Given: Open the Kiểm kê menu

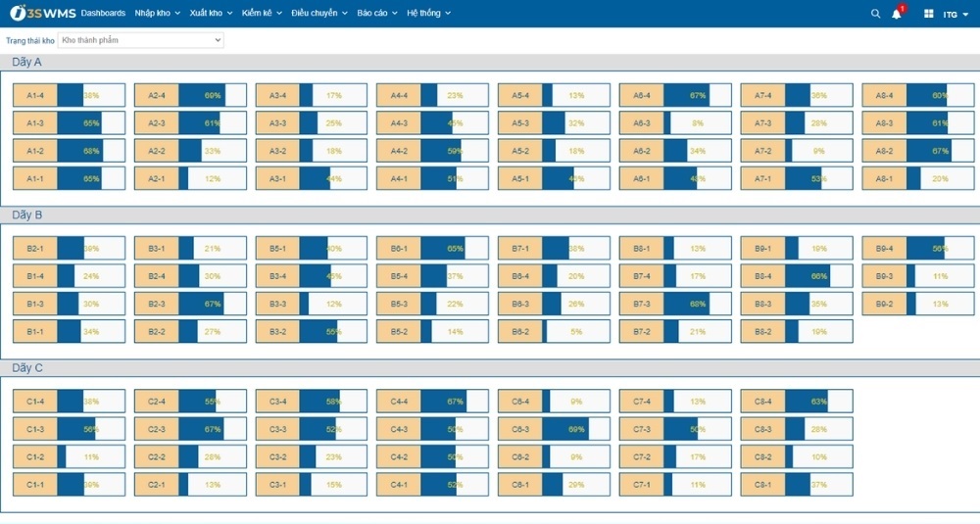Looking at the screenshot, I should click(263, 13).
